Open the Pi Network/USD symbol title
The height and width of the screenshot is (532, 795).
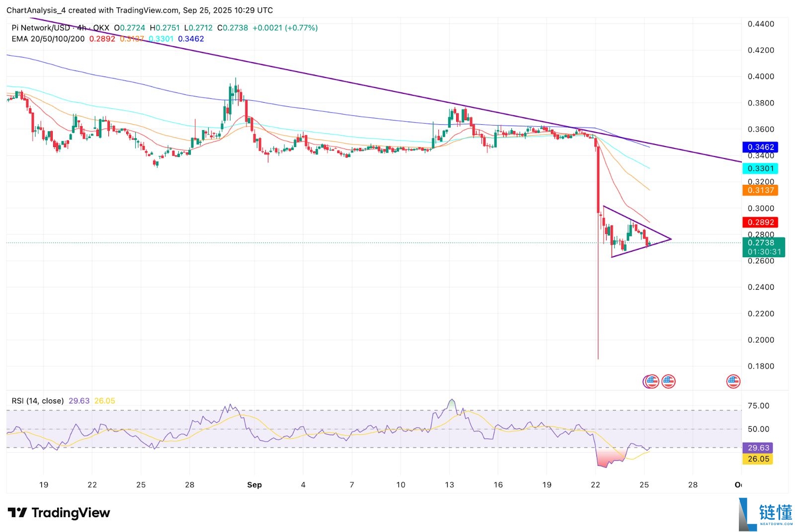pos(41,28)
